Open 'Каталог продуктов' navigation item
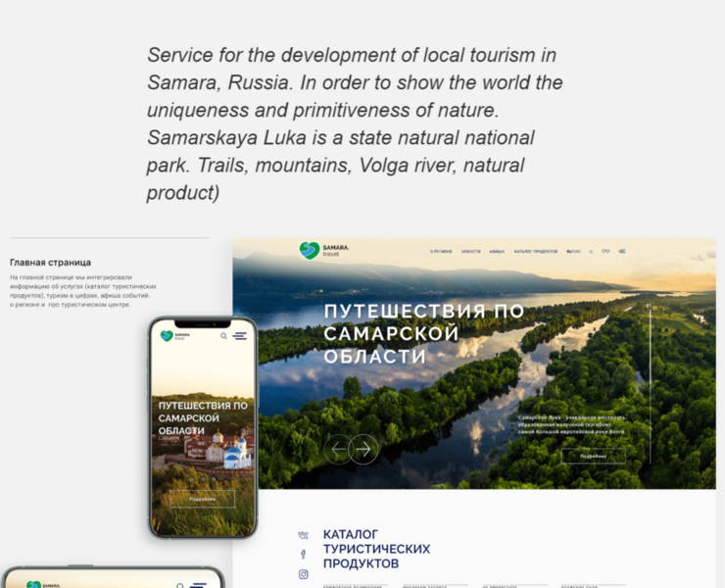 tap(536, 252)
